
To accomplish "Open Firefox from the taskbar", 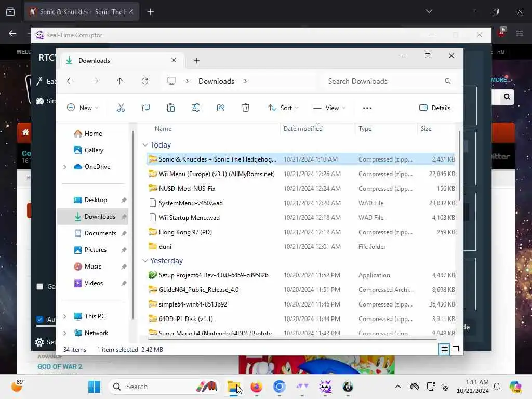I will pyautogui.click(x=257, y=387).
